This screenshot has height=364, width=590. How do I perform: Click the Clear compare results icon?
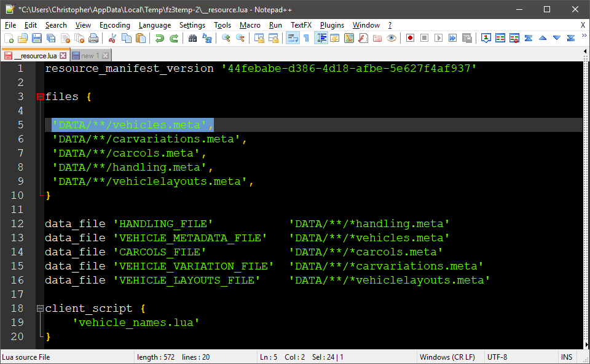click(x=514, y=38)
